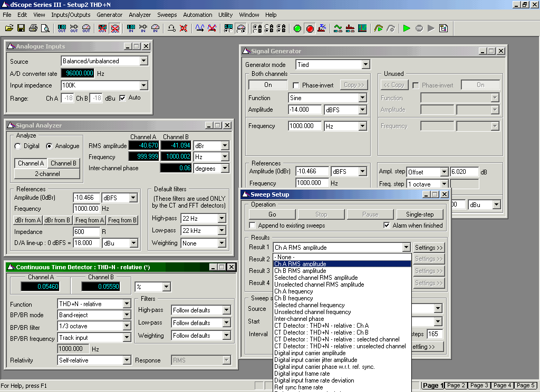Toggle the Channel A analyzer button
Viewport: 540px width, 392px height.
31,163
